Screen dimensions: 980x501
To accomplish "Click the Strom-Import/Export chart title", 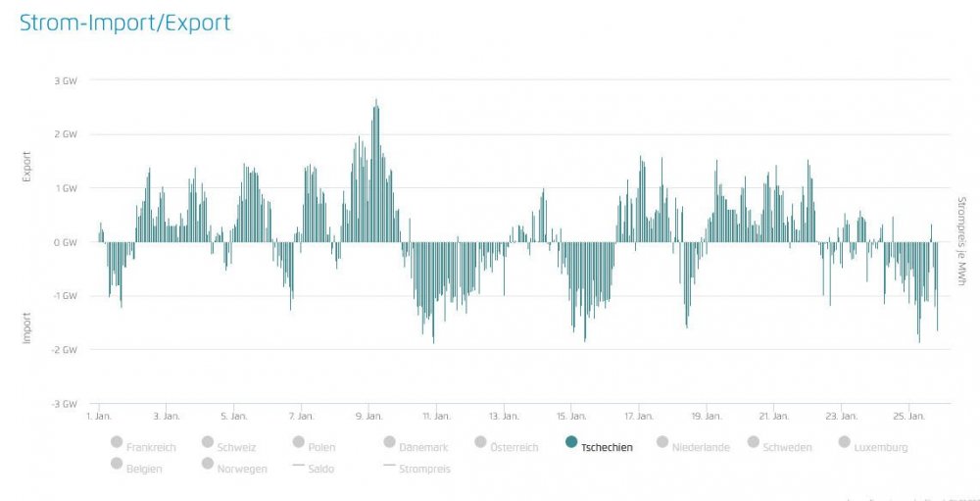I will click(x=124, y=23).
